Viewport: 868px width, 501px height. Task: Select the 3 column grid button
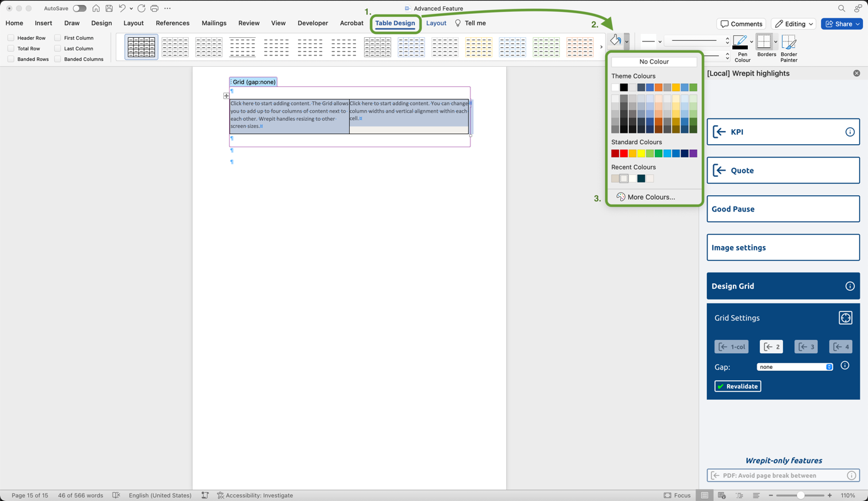click(806, 347)
